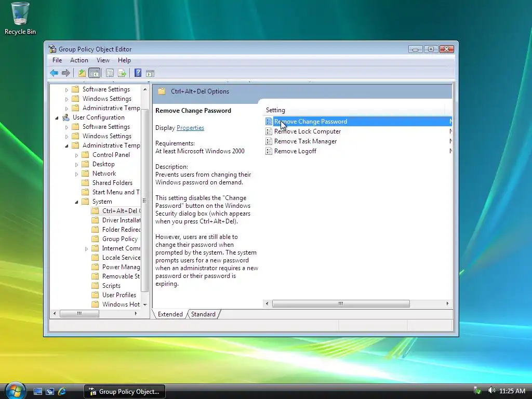Go back with the toolbar Back arrow
The width and height of the screenshot is (532, 399).
[x=54, y=73]
